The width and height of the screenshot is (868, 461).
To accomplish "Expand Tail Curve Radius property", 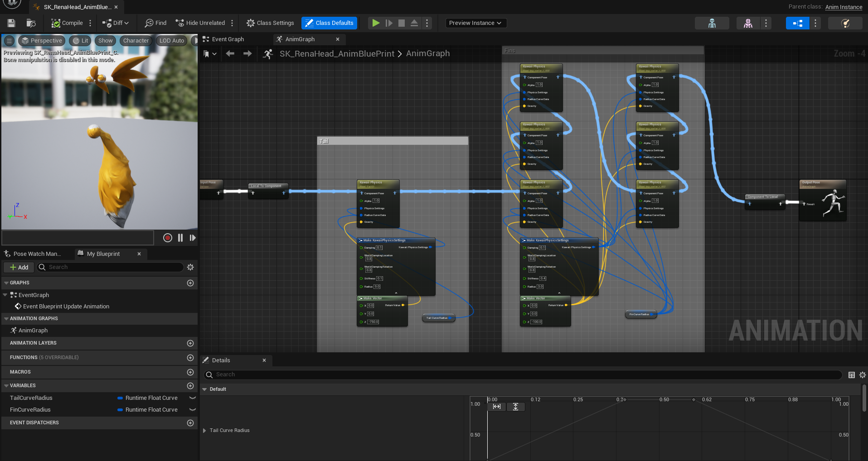I will (205, 431).
